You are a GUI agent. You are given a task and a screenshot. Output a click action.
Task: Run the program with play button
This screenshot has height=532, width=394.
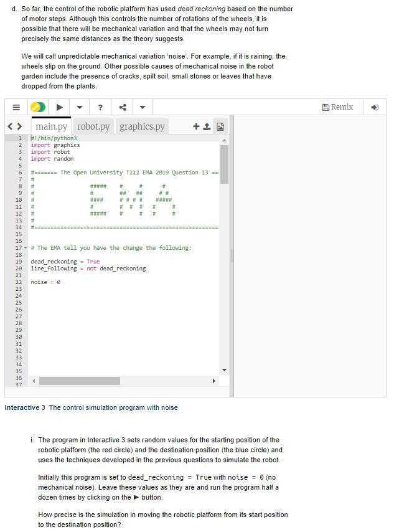click(x=59, y=107)
